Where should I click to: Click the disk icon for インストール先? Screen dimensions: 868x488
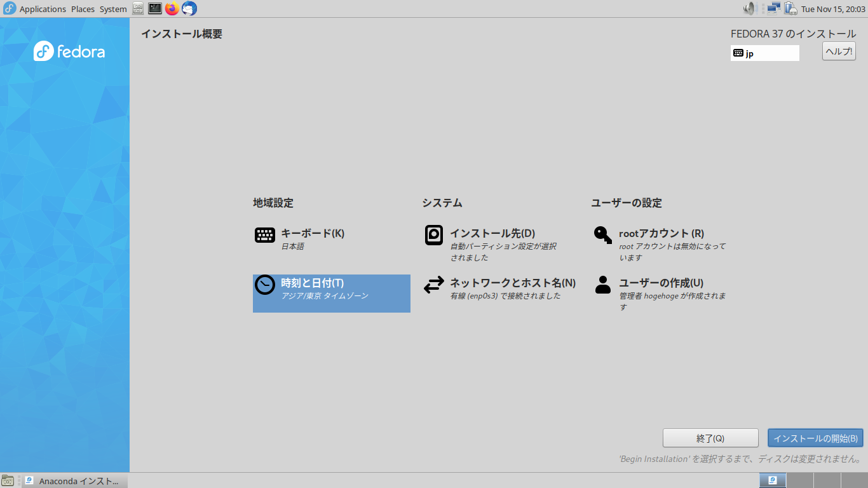[x=434, y=235]
